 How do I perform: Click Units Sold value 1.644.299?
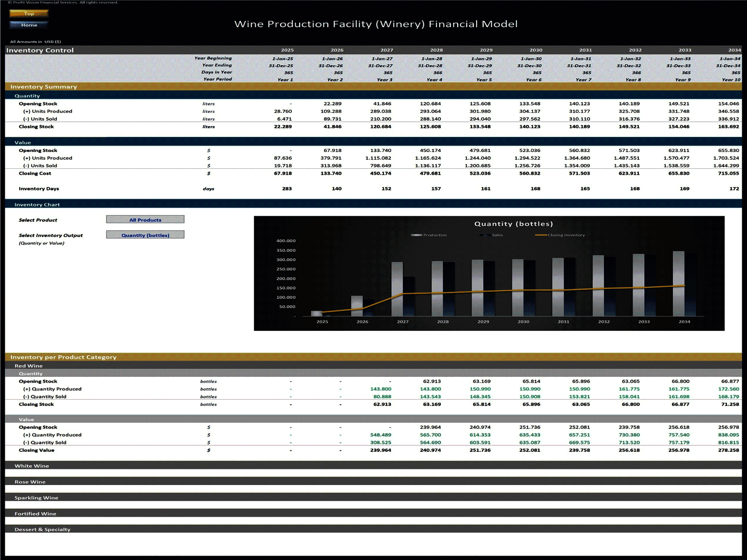click(726, 166)
